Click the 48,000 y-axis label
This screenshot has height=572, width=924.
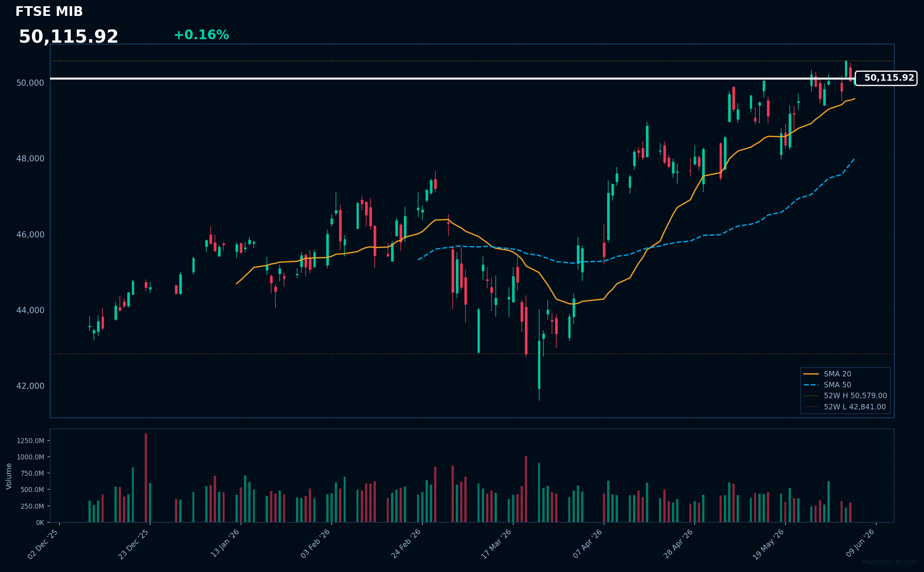point(30,159)
